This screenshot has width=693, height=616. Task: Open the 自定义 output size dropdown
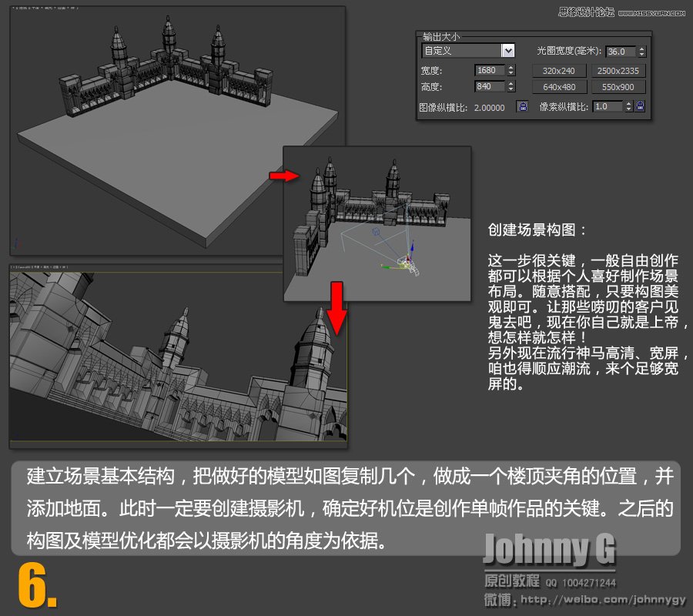pyautogui.click(x=509, y=49)
